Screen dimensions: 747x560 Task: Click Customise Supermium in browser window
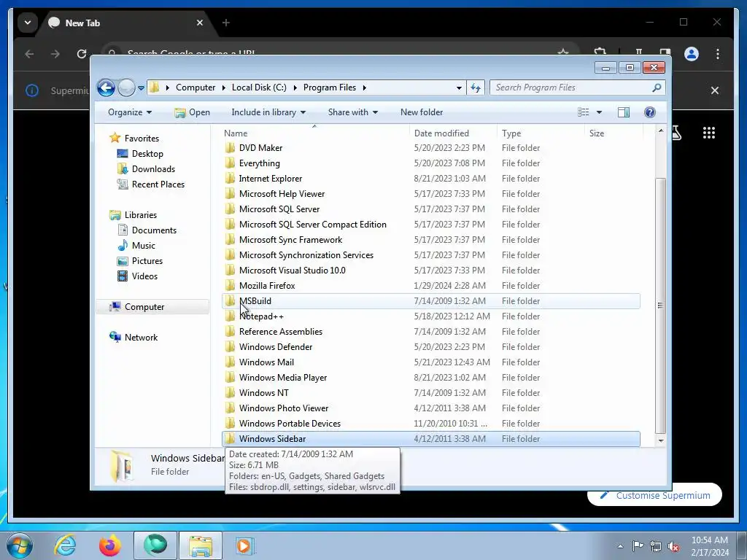(655, 496)
